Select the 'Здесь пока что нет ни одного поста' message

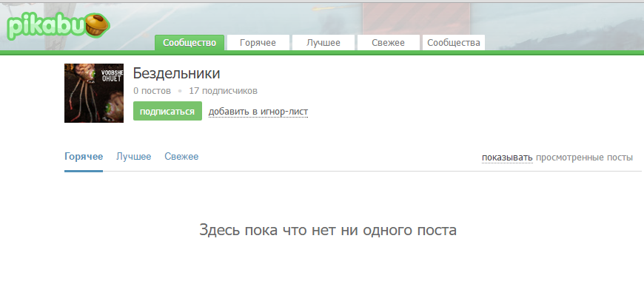[328, 230]
